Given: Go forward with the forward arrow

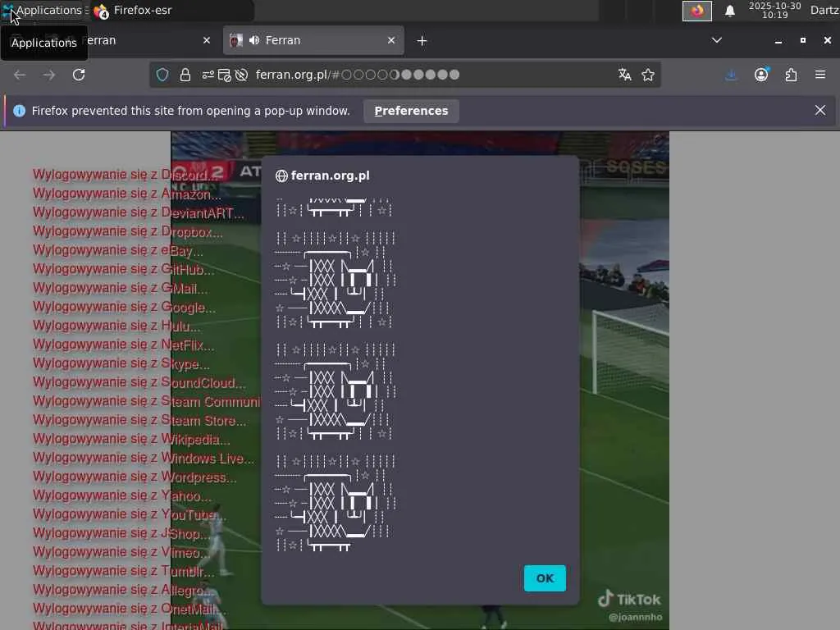Looking at the screenshot, I should pyautogui.click(x=49, y=75).
